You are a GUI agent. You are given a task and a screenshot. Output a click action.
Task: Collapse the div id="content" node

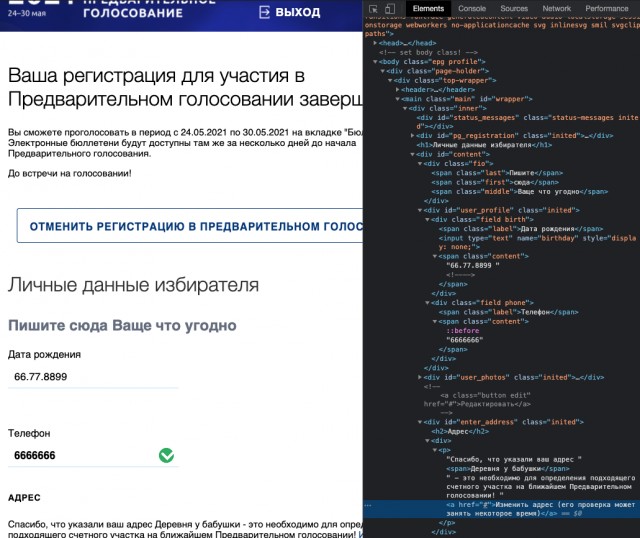tap(412, 154)
